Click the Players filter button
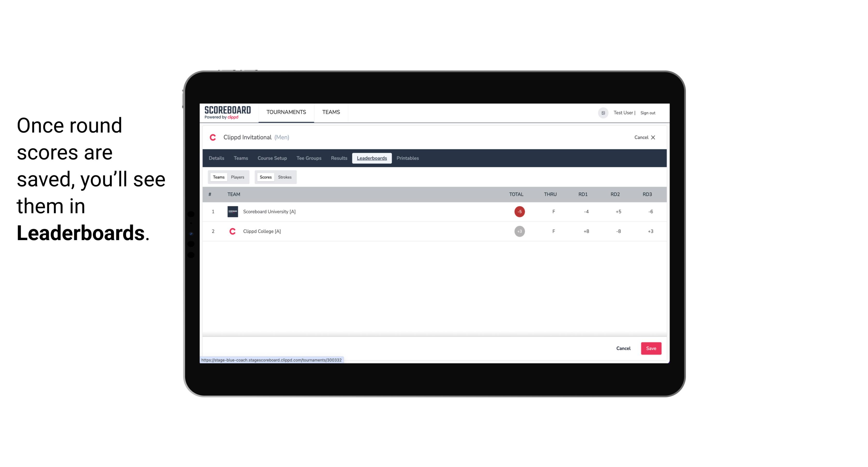Image resolution: width=868 pixels, height=467 pixels. click(x=238, y=177)
